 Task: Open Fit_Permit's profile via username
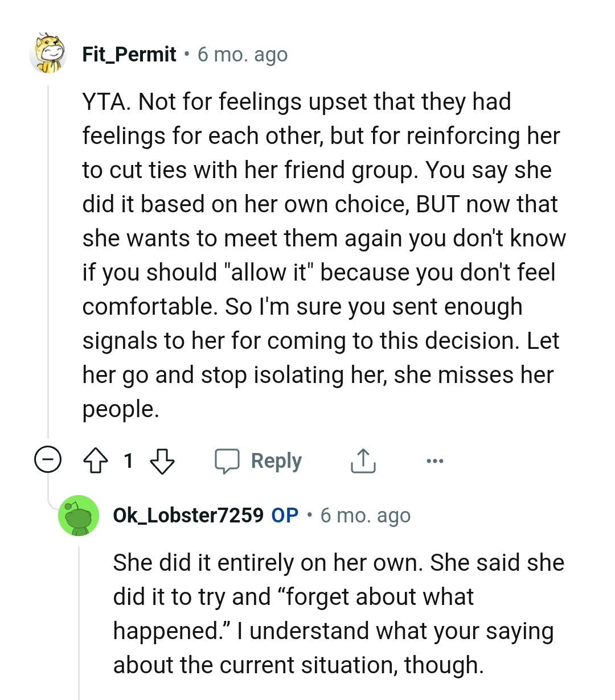pyautogui.click(x=129, y=54)
